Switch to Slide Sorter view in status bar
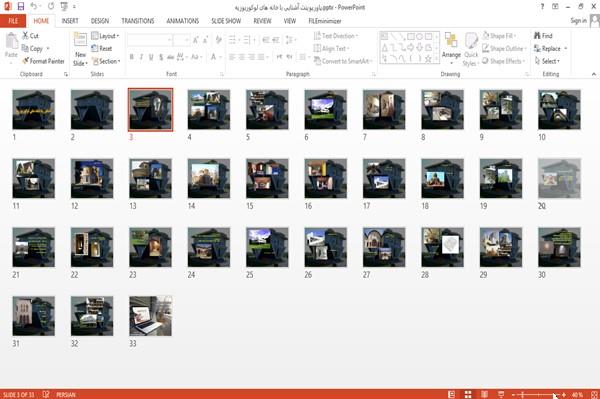The width and height of the screenshot is (600, 399). point(468,394)
